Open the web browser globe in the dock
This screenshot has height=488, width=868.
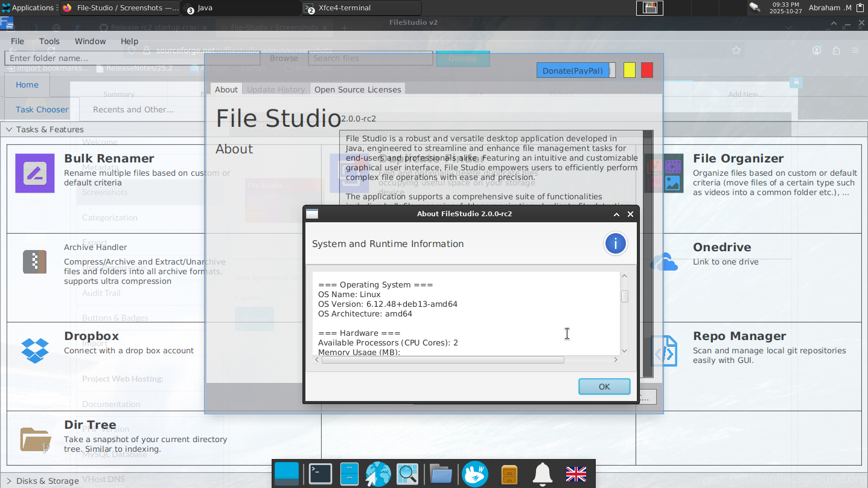coord(378,474)
